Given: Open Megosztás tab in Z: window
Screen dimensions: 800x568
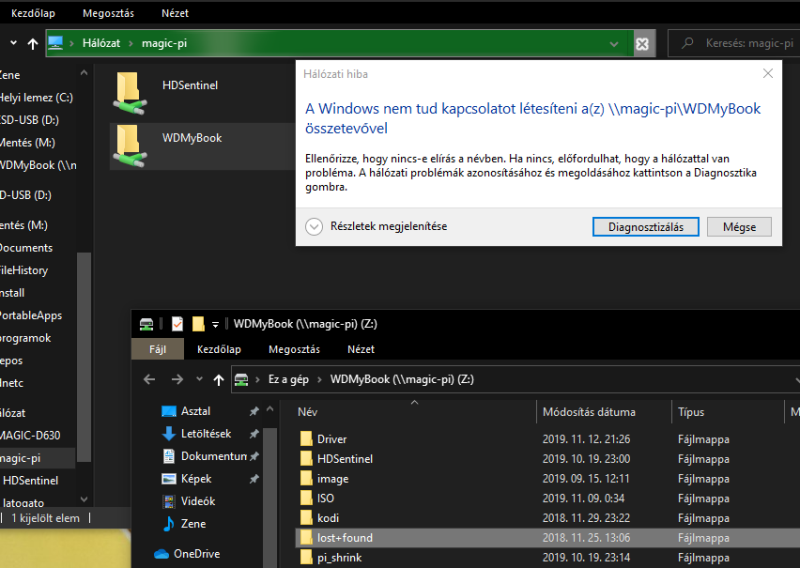Looking at the screenshot, I should (294, 350).
